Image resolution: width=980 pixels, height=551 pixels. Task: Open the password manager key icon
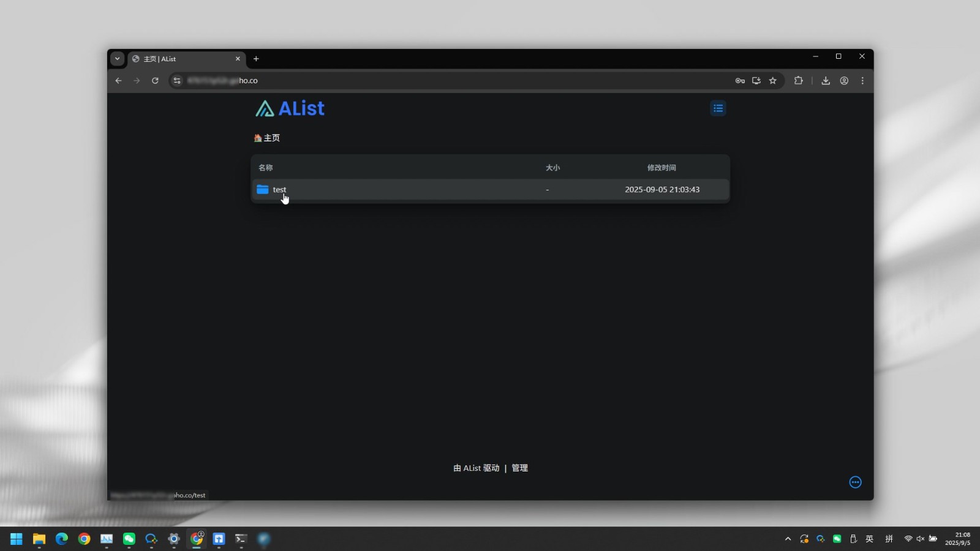coord(740,81)
